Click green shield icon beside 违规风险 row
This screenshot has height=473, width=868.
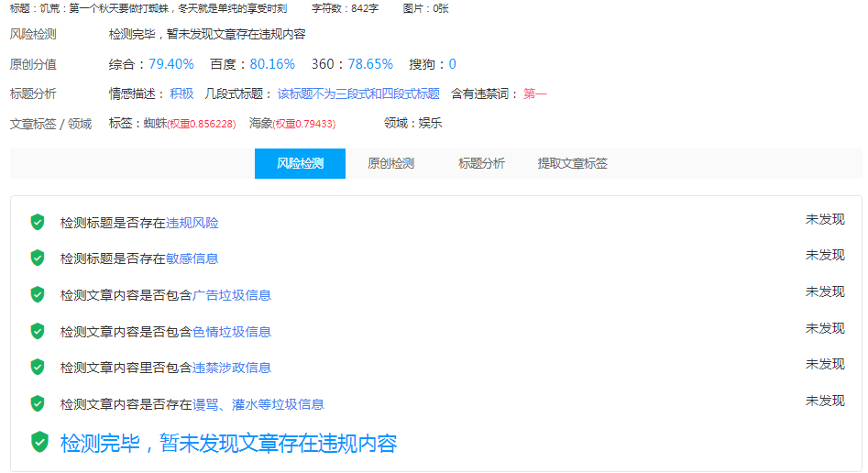point(38,222)
